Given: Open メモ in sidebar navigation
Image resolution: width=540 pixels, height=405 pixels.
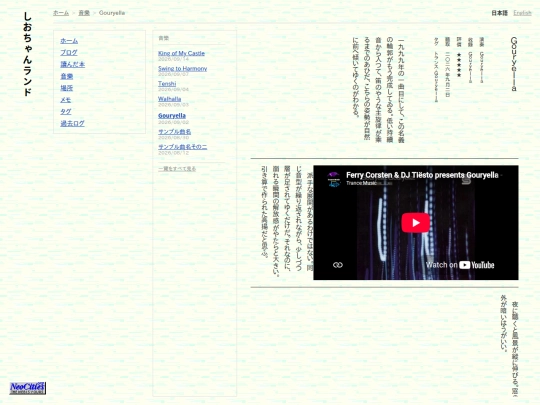Looking at the screenshot, I should 66,100.
